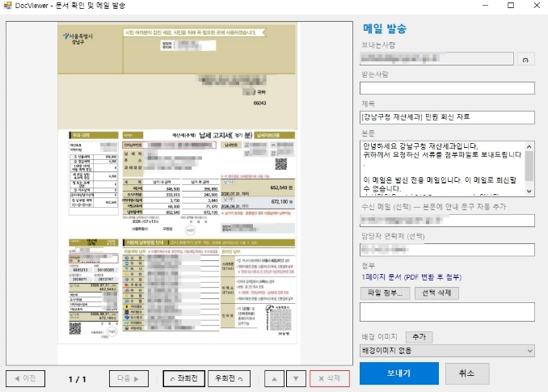This screenshot has width=548, height=392.
Task: Click the 제목 subject input field
Action: pyautogui.click(x=447, y=117)
